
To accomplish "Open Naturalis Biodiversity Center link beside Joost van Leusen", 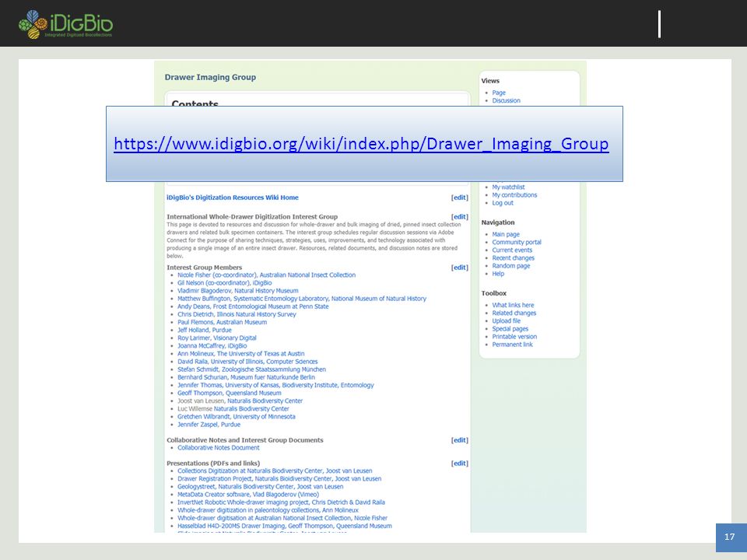I will pos(265,401).
